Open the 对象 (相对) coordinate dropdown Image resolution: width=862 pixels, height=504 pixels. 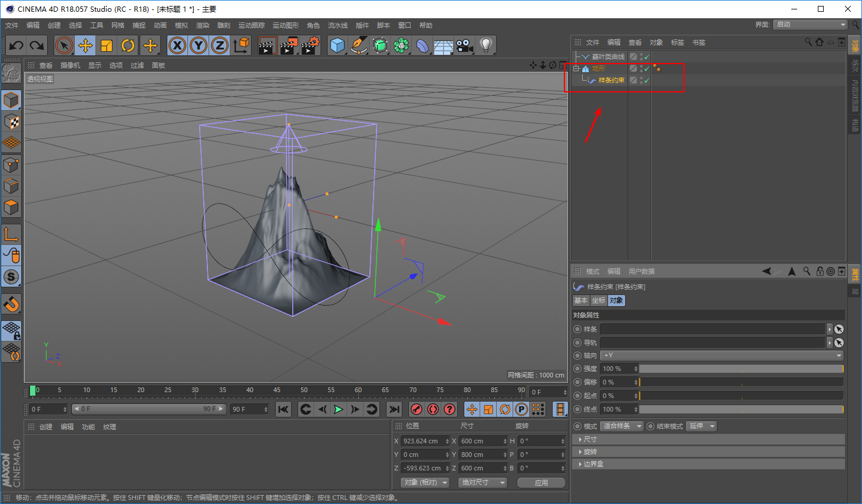[425, 482]
